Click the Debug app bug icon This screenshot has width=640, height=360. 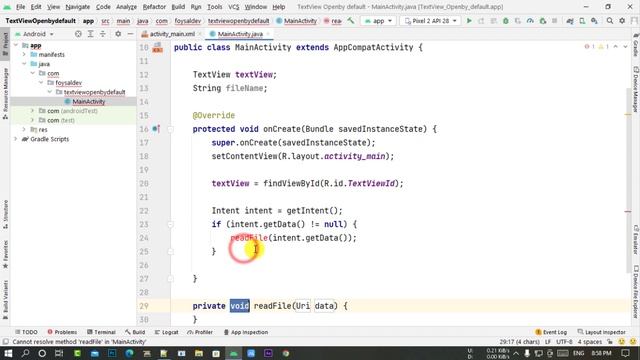tap(506, 21)
